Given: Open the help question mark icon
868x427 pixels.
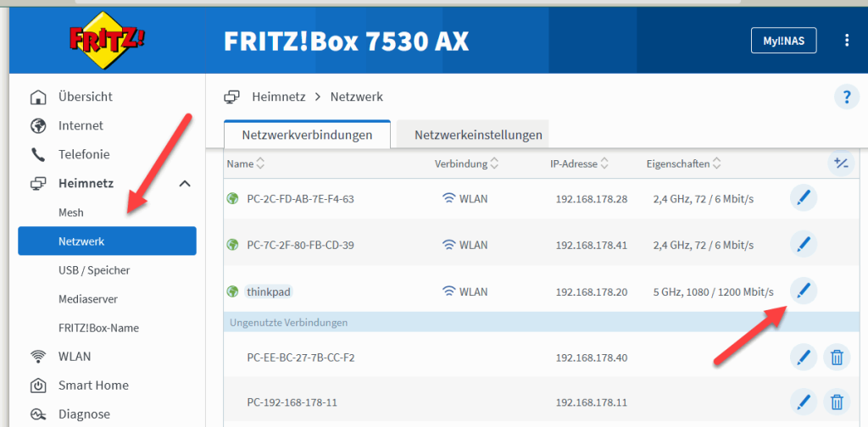Looking at the screenshot, I should [x=845, y=97].
